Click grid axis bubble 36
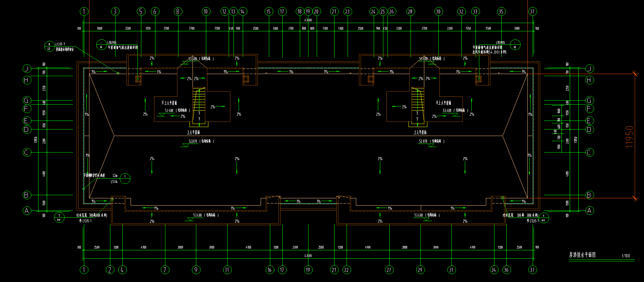Viewport: 644px width, 282px height. [x=506, y=270]
